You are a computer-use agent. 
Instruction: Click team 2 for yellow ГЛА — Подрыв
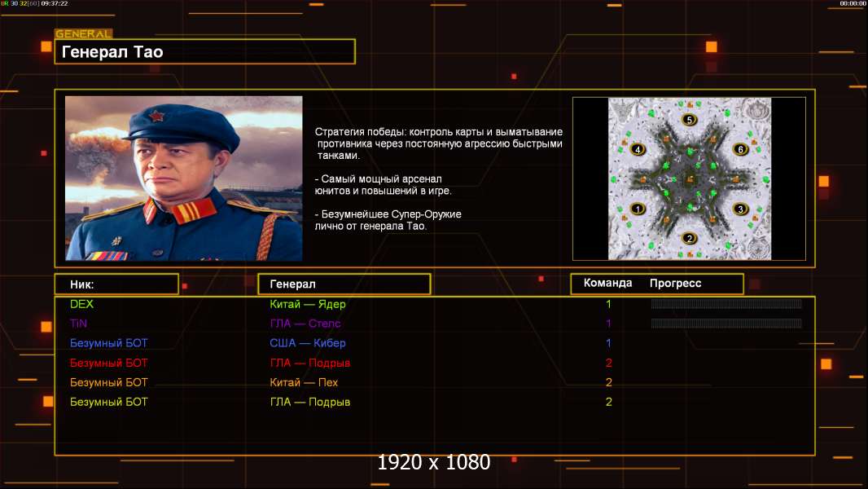(608, 402)
